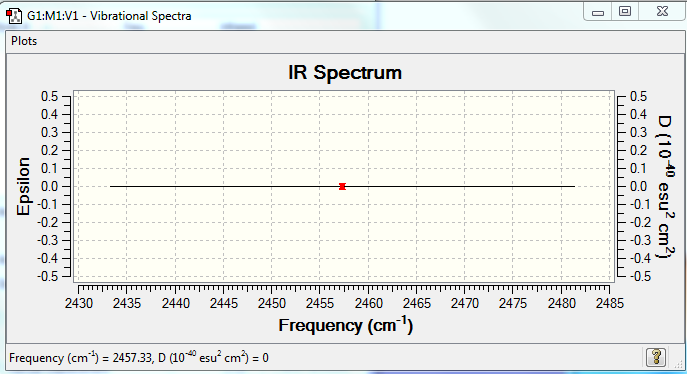
Task: Click the spectrum baseline near 2440
Action: pyautogui.click(x=175, y=187)
